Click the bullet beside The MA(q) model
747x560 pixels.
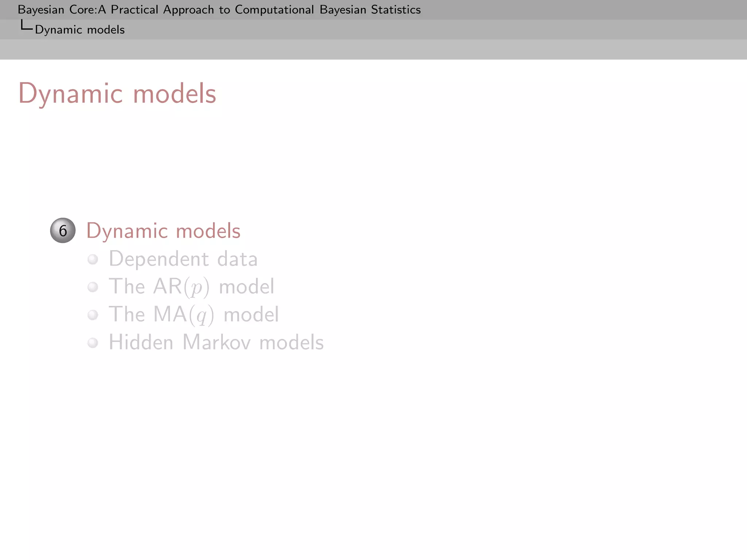pyautogui.click(x=93, y=315)
